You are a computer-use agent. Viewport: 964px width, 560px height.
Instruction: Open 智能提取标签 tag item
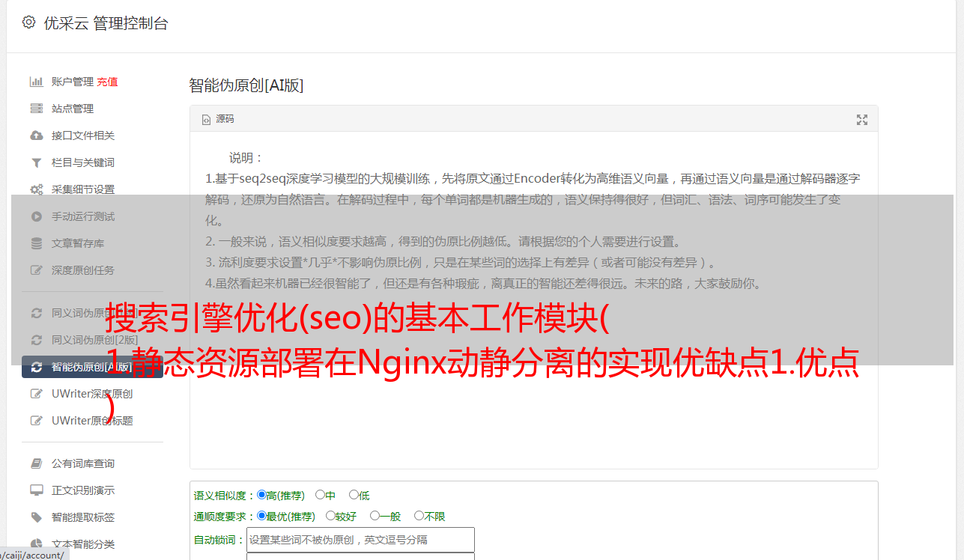tap(83, 517)
